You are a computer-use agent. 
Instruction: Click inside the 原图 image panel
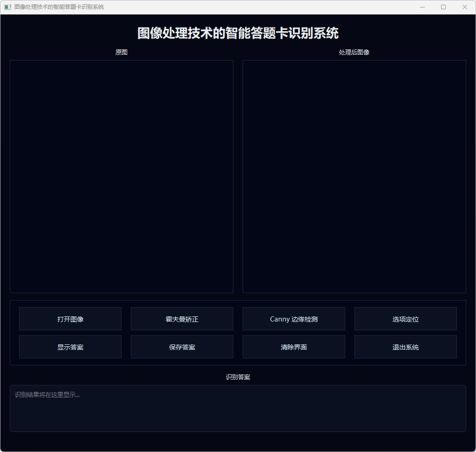pyautogui.click(x=122, y=177)
